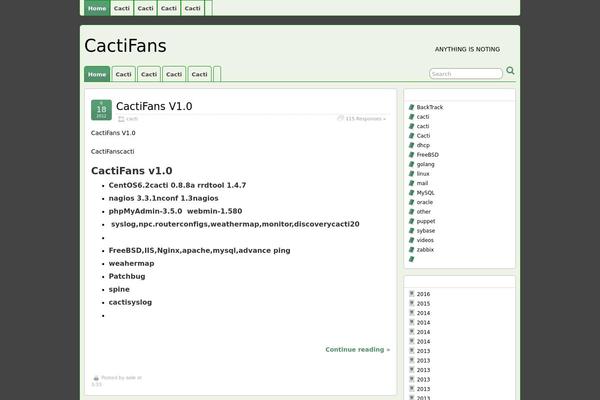
Task: Click the green date badge showing 18
Action: click(x=101, y=110)
